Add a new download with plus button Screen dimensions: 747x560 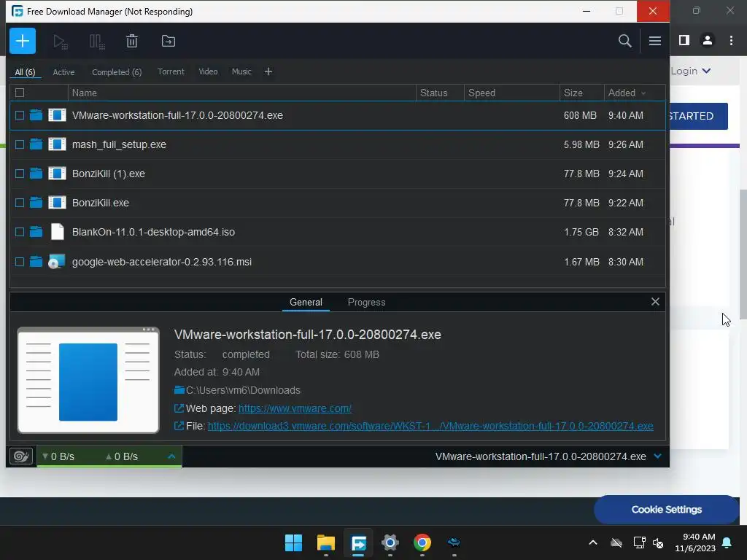pos(23,41)
